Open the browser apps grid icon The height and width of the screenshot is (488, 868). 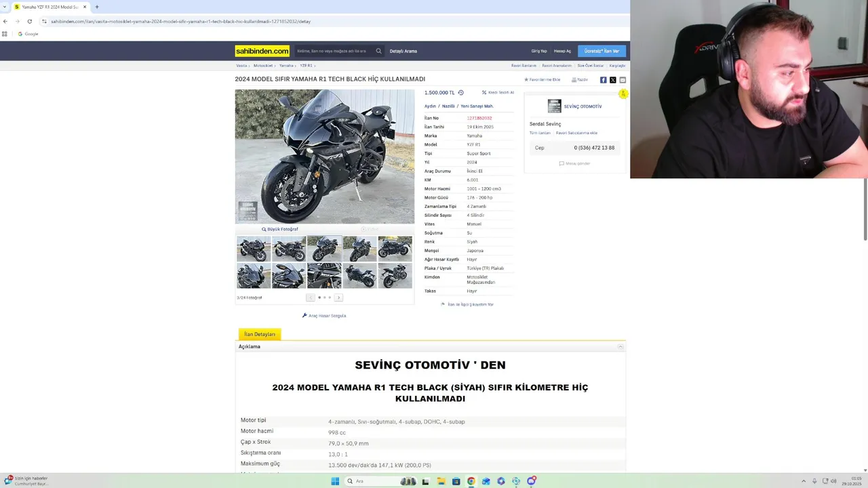5,34
